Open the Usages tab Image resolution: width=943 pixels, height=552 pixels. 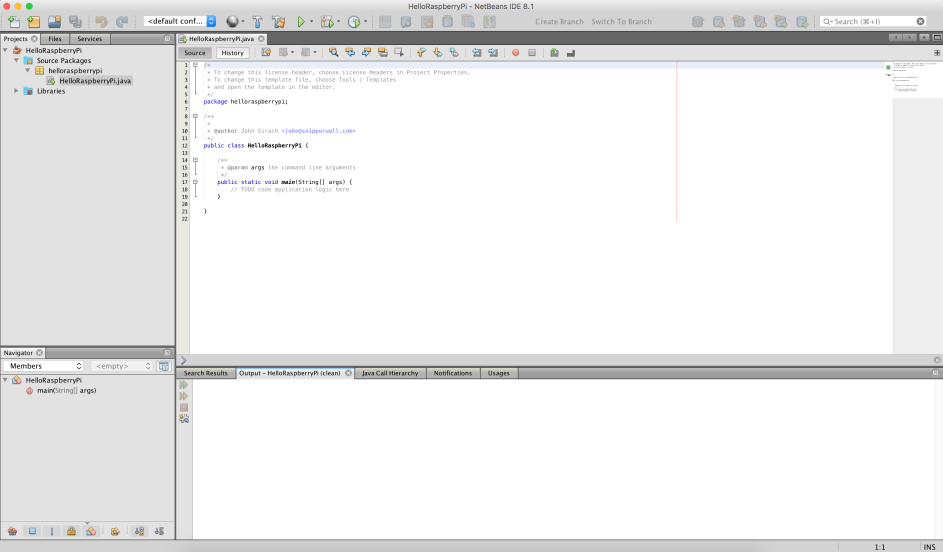[x=499, y=373]
